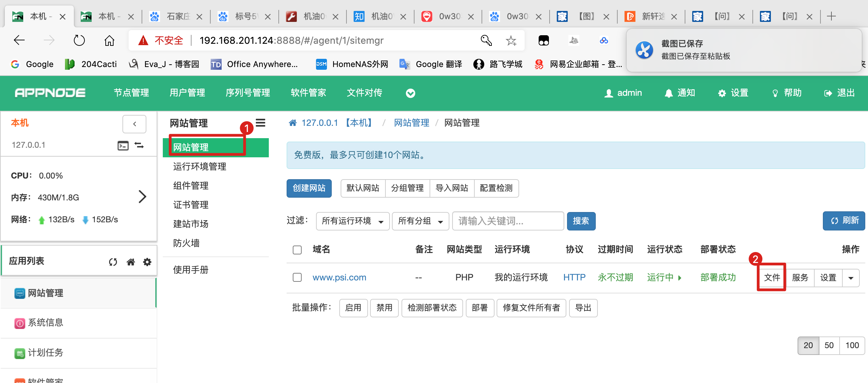The width and height of the screenshot is (868, 383).
Task: Click the keyword search input field
Action: tap(508, 221)
